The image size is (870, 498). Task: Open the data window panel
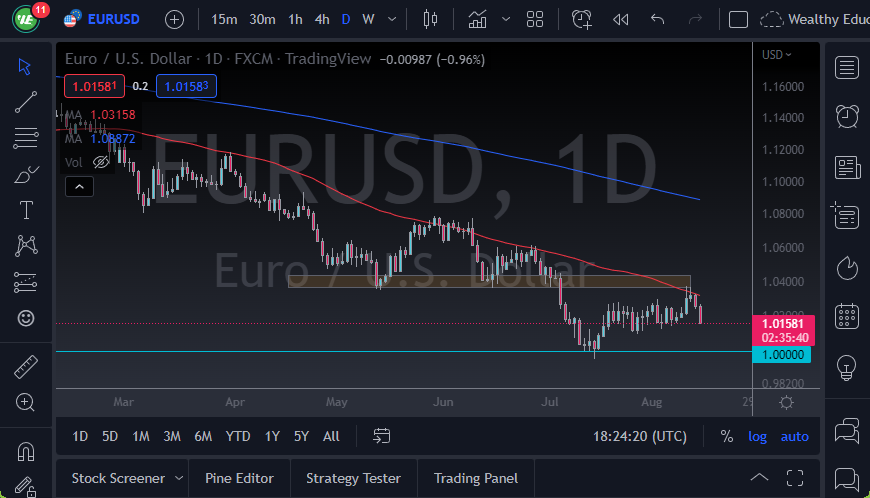(x=846, y=215)
